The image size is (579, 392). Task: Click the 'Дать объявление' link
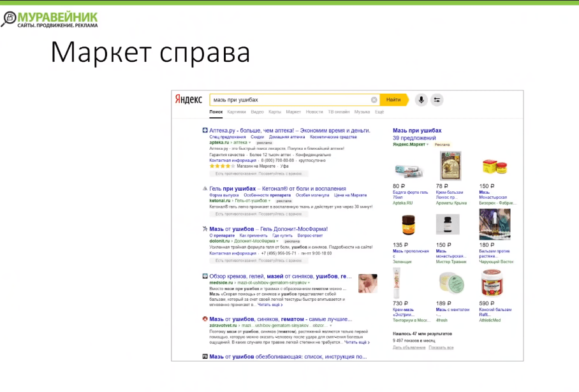point(409,348)
